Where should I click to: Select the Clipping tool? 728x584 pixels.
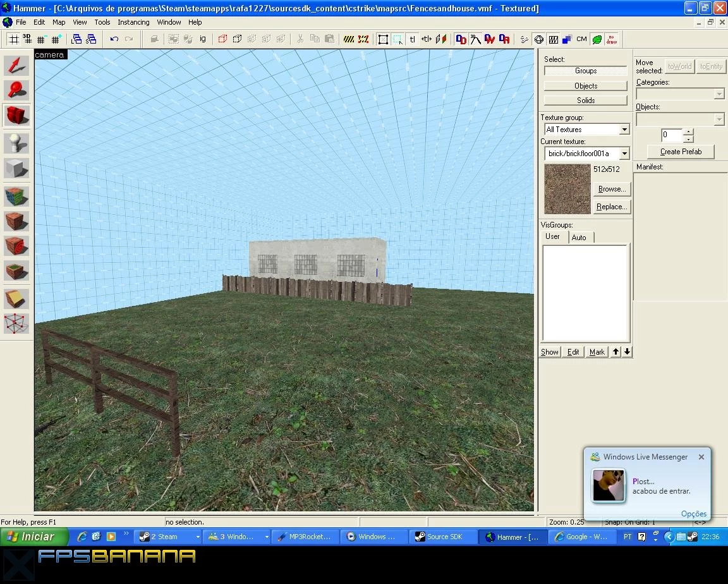point(16,298)
